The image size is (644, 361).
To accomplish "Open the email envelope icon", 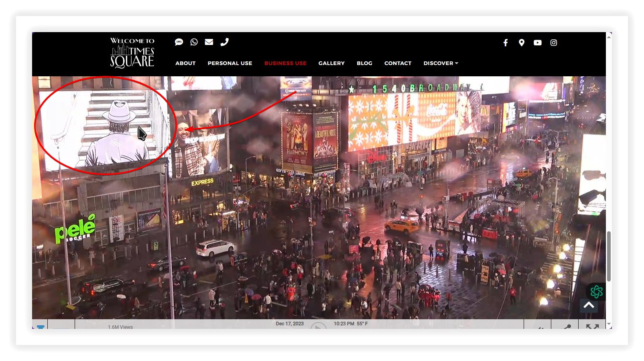I will 209,42.
